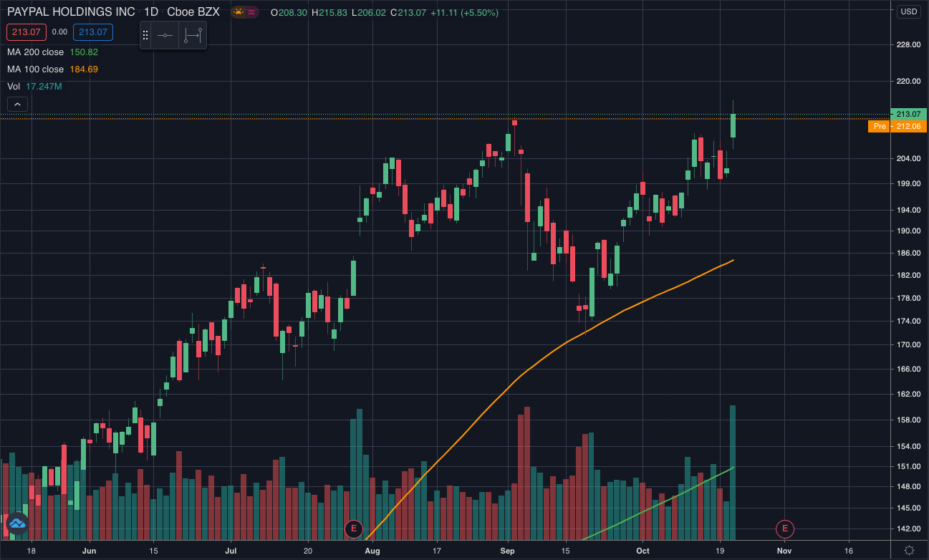Collapse the indicator legend with the chevron
The width and height of the screenshot is (929, 560).
tap(17, 105)
